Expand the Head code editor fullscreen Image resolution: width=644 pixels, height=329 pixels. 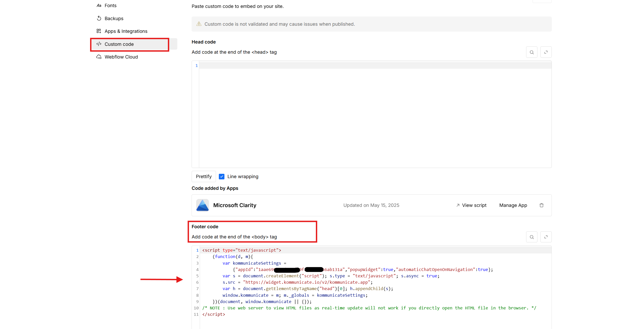[x=546, y=52]
